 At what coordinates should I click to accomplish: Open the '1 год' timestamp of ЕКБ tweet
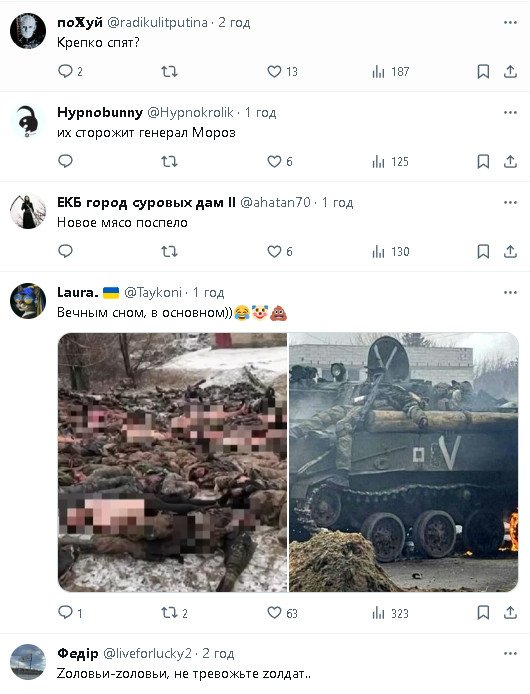[x=337, y=202]
